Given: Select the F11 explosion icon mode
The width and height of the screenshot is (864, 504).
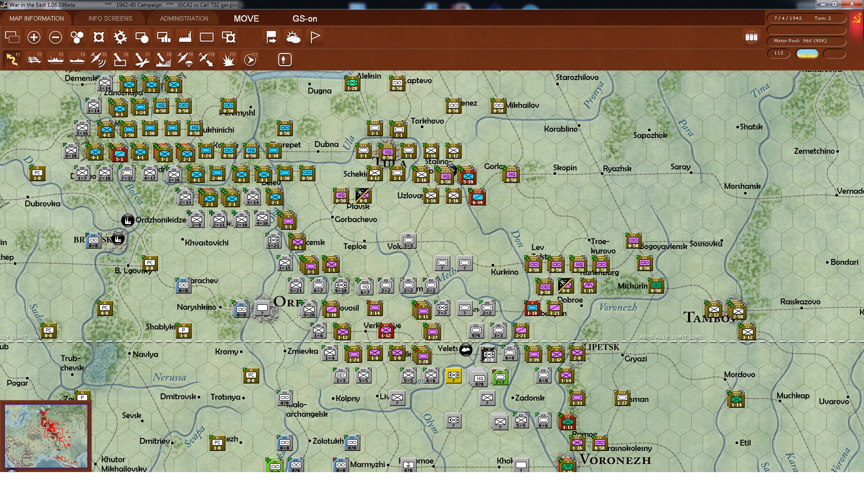Looking at the screenshot, I should click(228, 59).
